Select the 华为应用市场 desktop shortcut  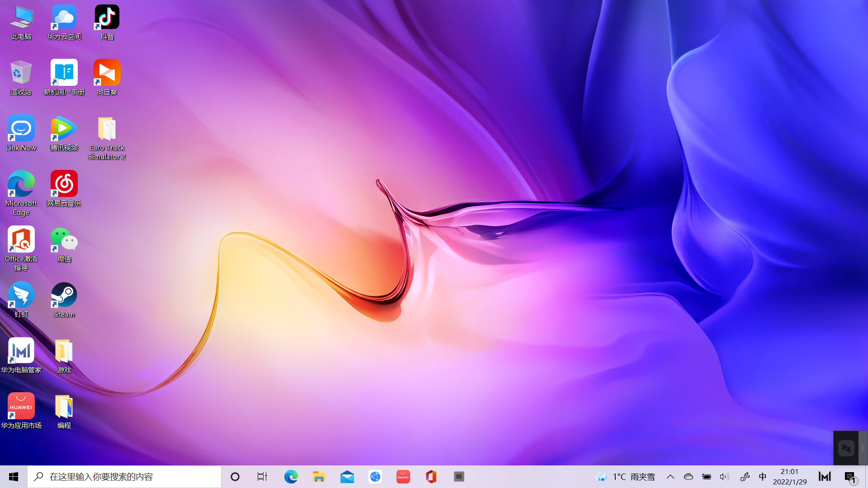[x=21, y=411]
